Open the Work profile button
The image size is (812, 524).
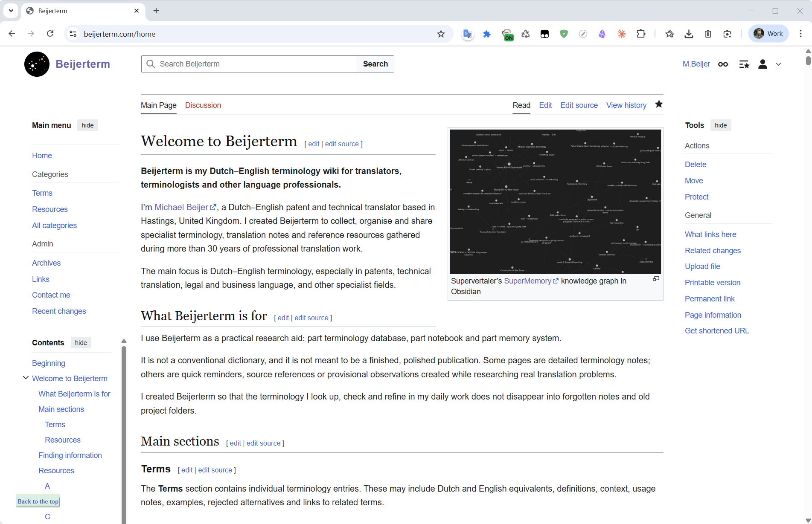coord(768,34)
